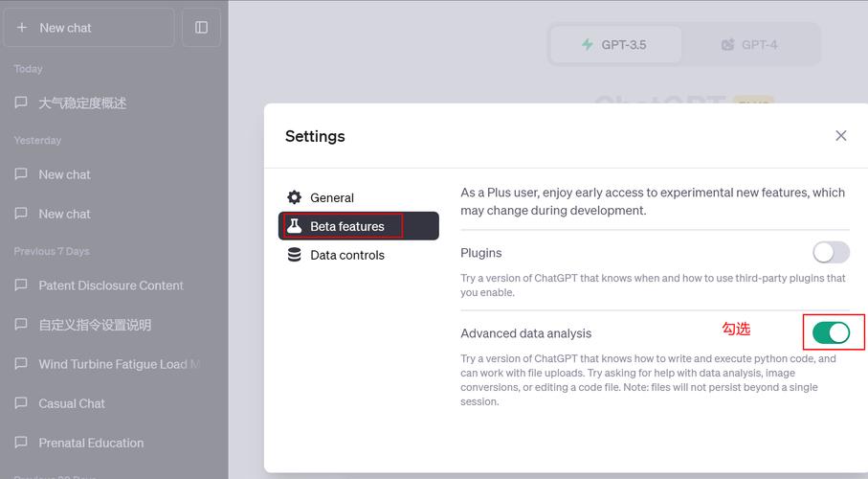Click the Settings dialog title
Viewport: 868px width, 479px height.
coord(315,136)
